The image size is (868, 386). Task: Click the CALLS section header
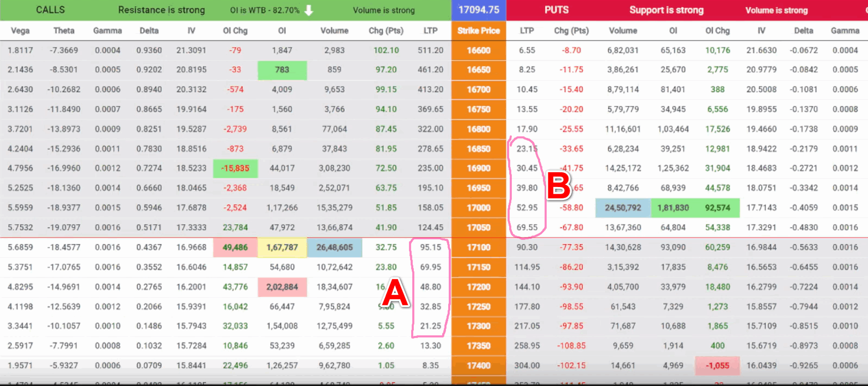50,10
